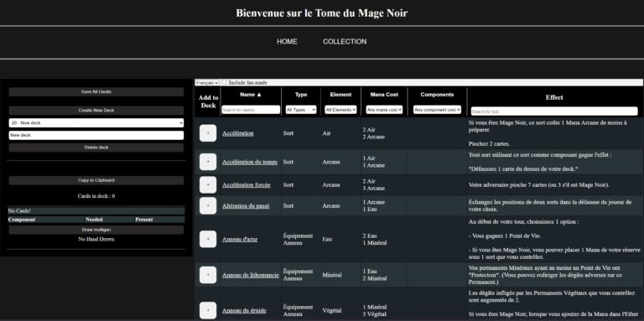
Task: Click the Save All Decks button
Action: (96, 92)
